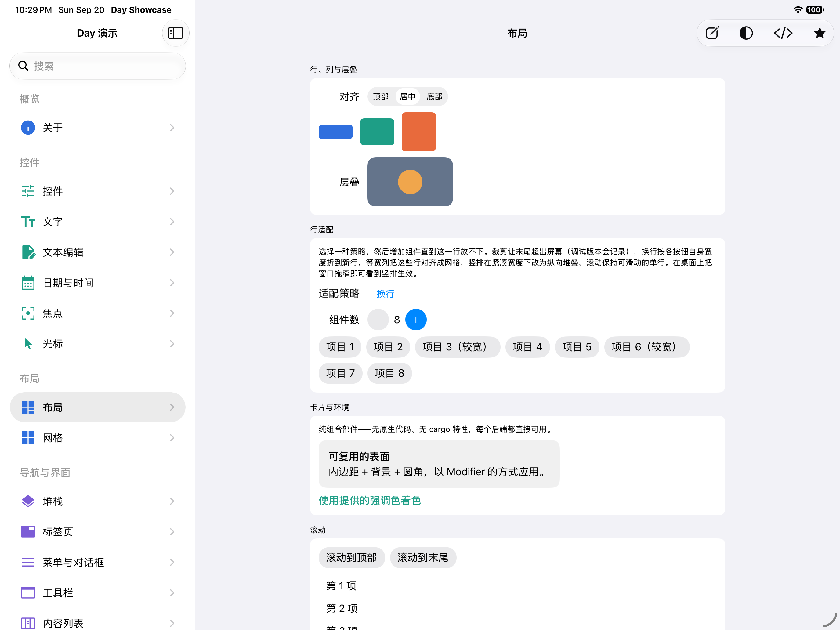This screenshot has height=630, width=840.
Task: Expand the 文字 row chevron
Action: [x=172, y=221]
